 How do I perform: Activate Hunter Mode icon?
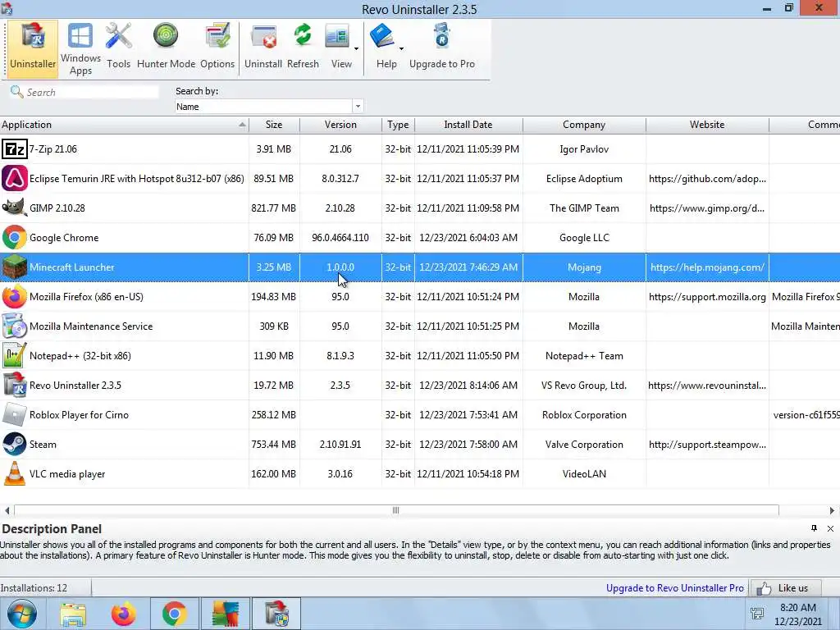(x=166, y=47)
